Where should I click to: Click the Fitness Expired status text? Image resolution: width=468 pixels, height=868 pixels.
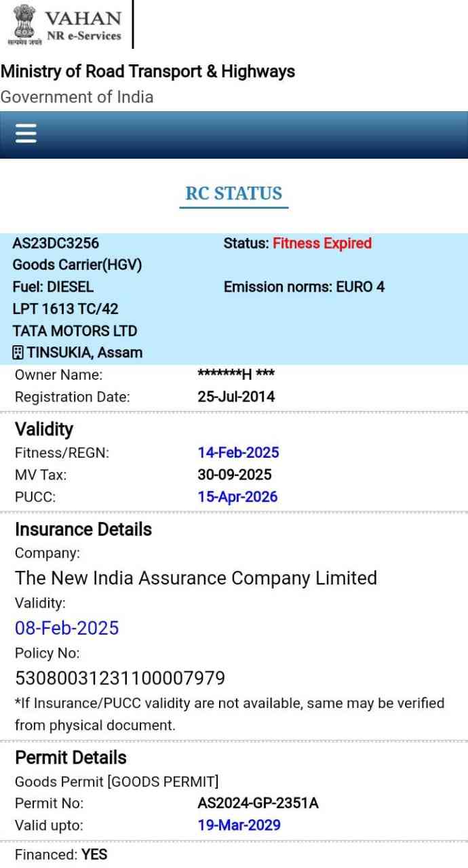[321, 243]
